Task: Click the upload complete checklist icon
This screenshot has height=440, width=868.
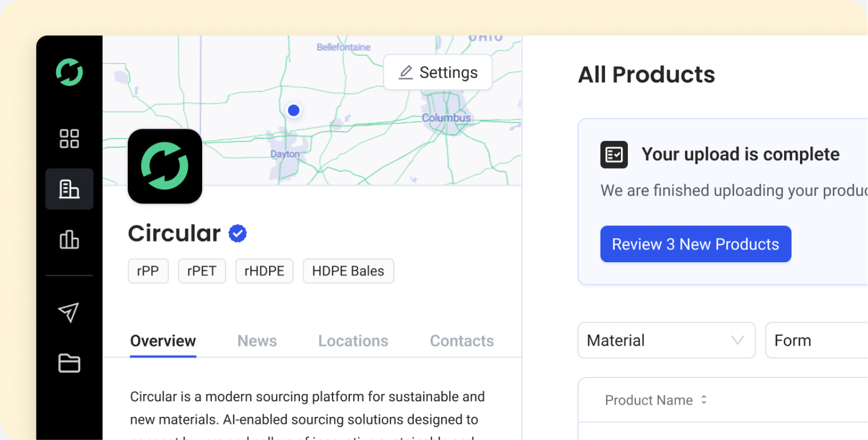Action: [614, 155]
